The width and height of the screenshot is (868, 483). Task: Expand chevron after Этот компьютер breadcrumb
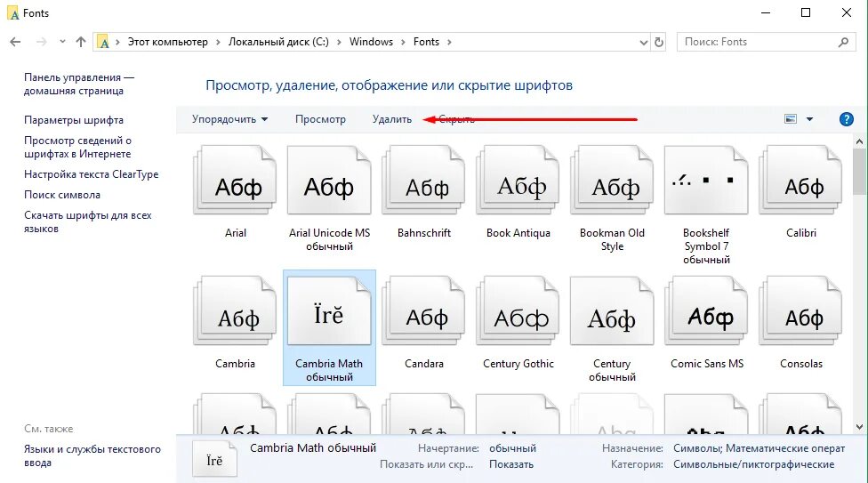(218, 42)
